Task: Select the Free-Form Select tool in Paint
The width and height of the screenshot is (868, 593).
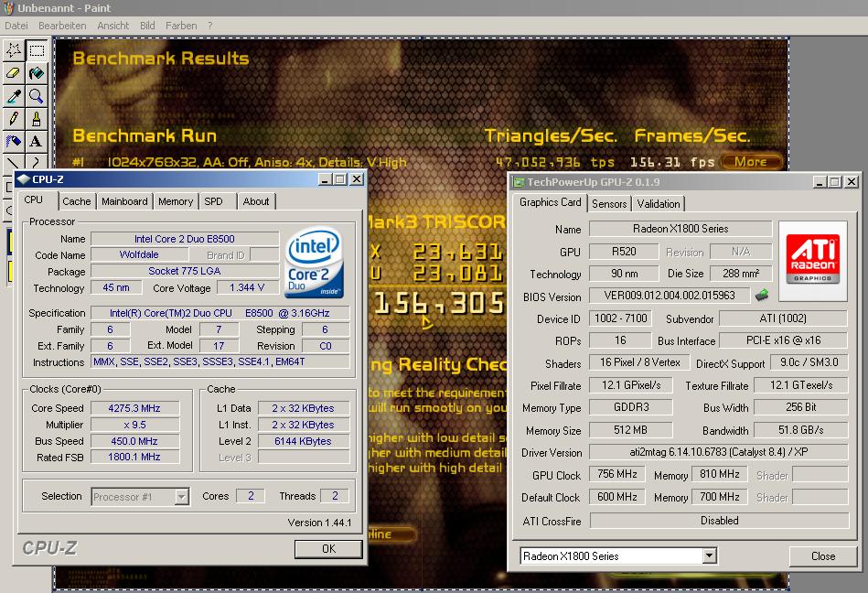Action: 14,51
